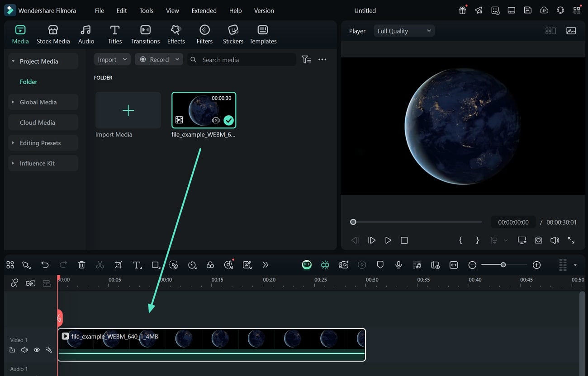Open the player snapshot image view icon
588x376 pixels.
point(571,31)
